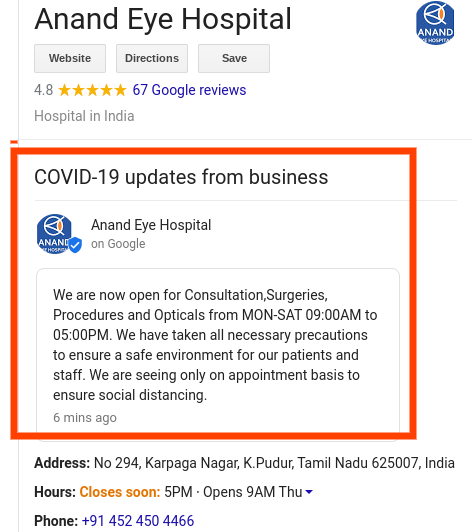Select the Anand Eye Hospital title heading
Image resolution: width=472 pixels, height=532 pixels.
[x=163, y=19]
